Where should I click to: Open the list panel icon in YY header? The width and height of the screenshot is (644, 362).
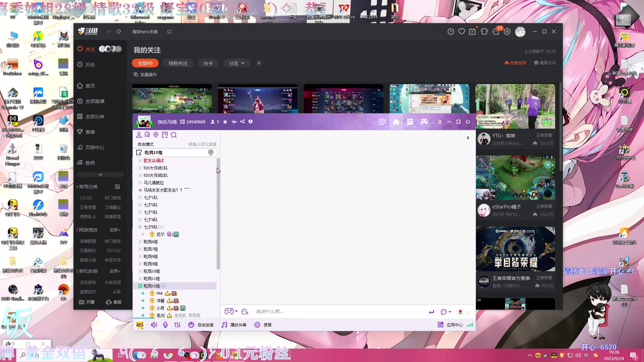click(x=410, y=122)
